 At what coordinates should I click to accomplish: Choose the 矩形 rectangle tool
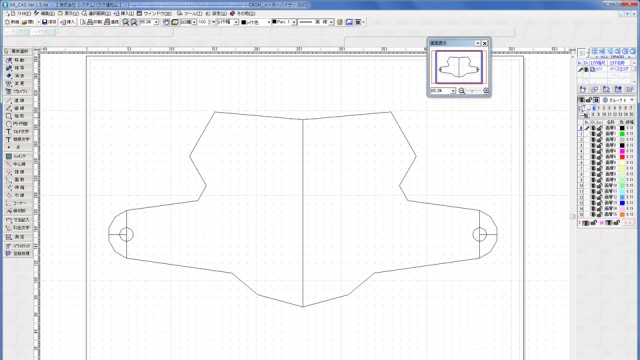[x=18, y=116]
